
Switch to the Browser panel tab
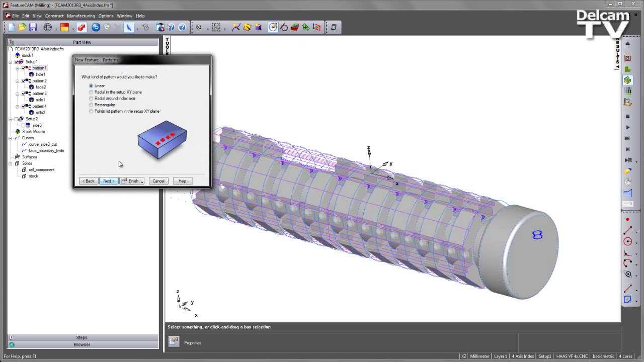(83, 344)
